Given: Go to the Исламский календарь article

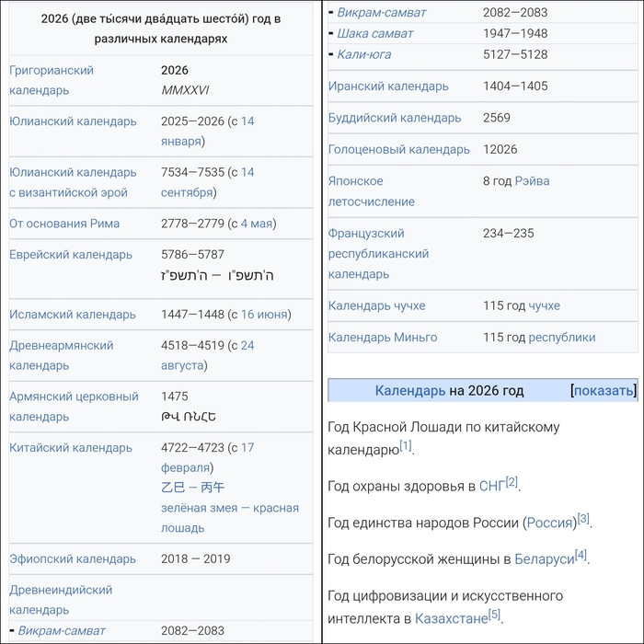Looking at the screenshot, I should (x=73, y=315).
